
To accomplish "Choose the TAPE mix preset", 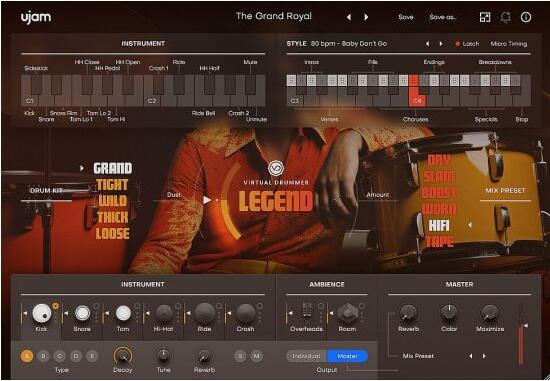I will [x=440, y=242].
